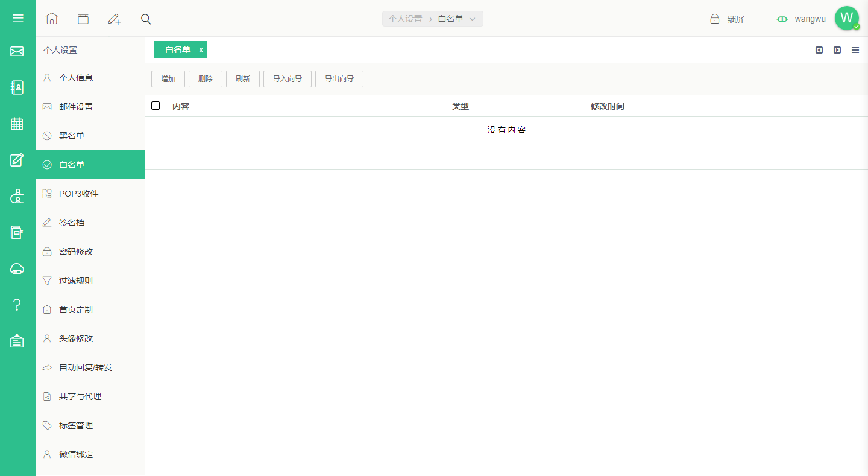Click the 锁屏 lock screen link
The height and width of the screenshot is (476, 868).
pyautogui.click(x=728, y=19)
